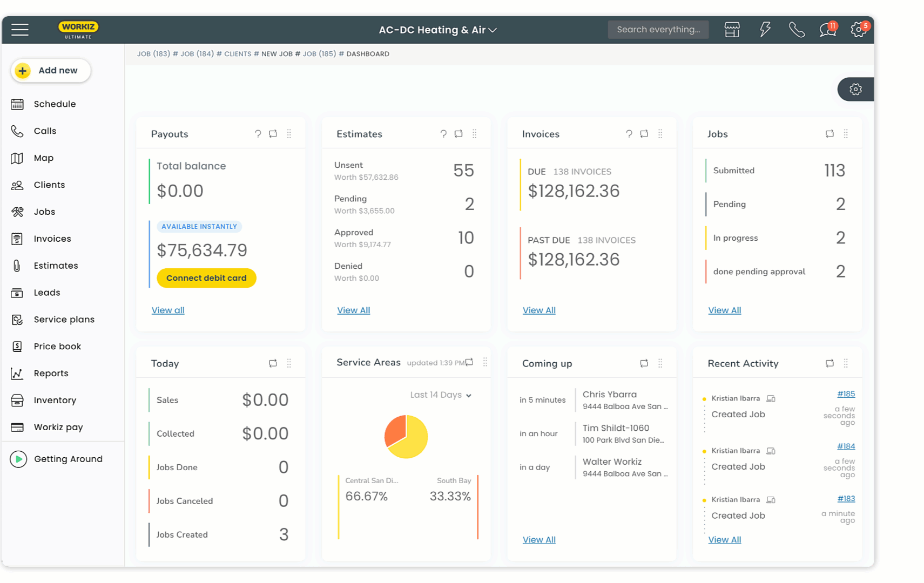Click the lightning quick-actions icon

pyautogui.click(x=765, y=30)
